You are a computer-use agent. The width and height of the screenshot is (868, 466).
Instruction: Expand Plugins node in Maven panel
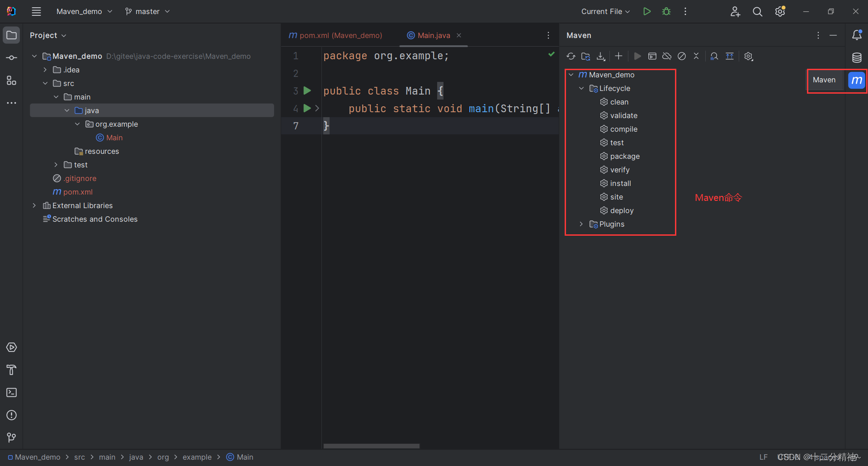[581, 224]
